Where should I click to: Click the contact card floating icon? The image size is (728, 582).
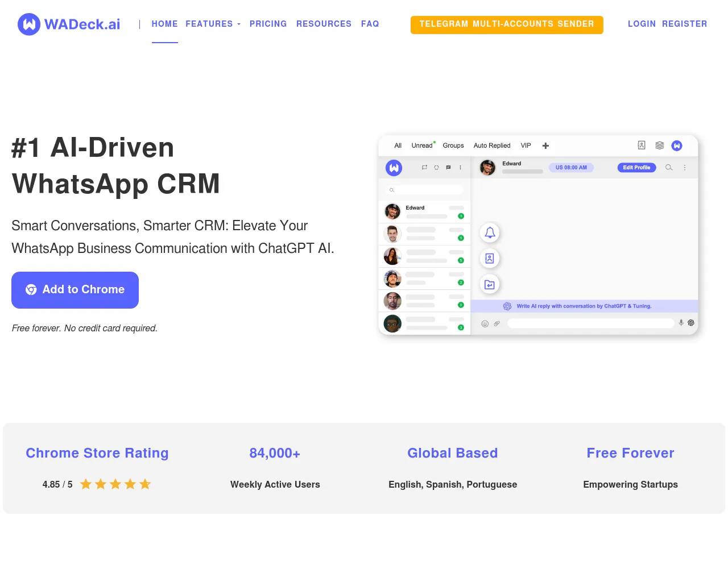click(x=490, y=259)
